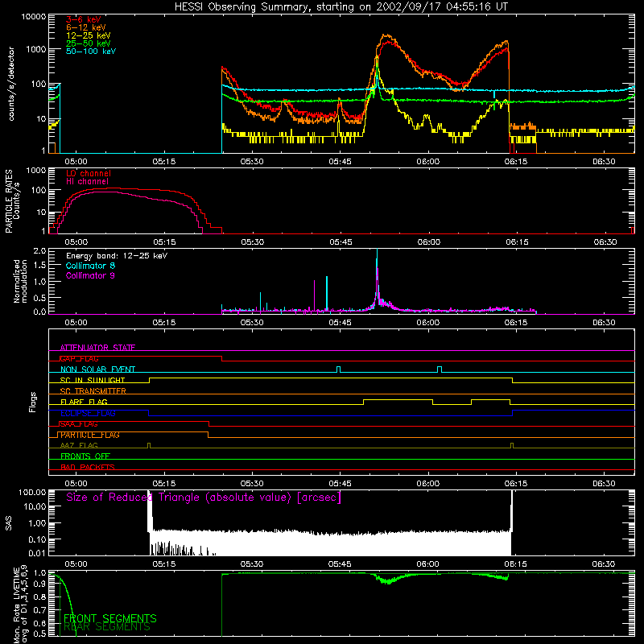Screen dimensions: 644x644
Task: Click the Energy band 12-25 keV label
Action: click(x=117, y=256)
